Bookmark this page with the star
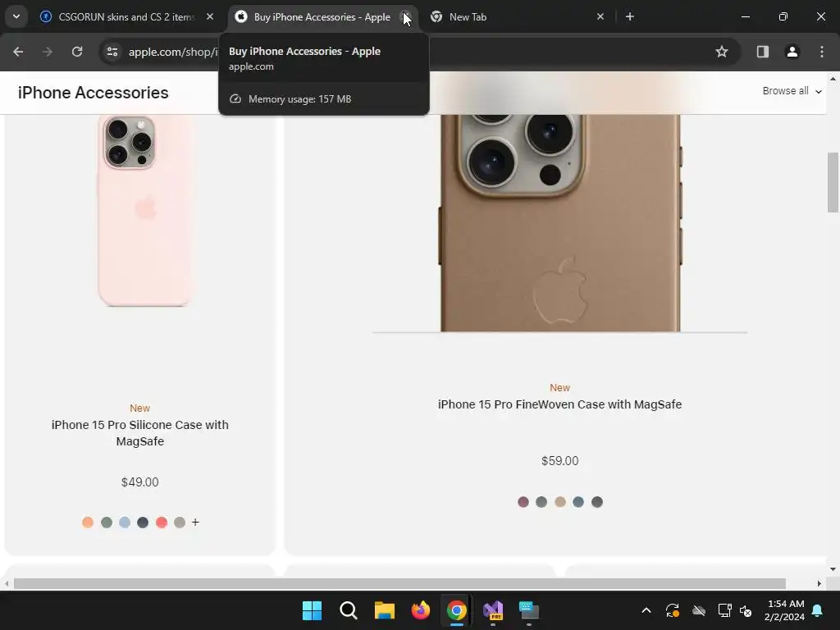This screenshot has width=840, height=630. point(722,52)
